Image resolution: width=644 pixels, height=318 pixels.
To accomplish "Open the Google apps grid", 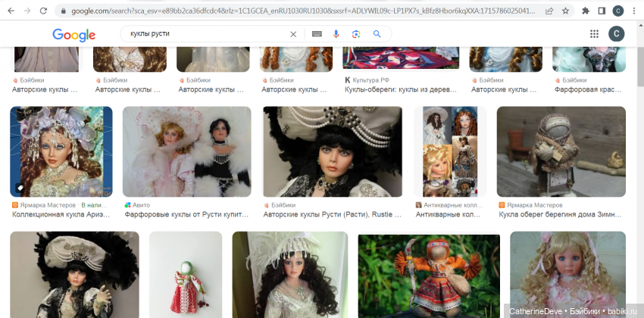I will (594, 34).
